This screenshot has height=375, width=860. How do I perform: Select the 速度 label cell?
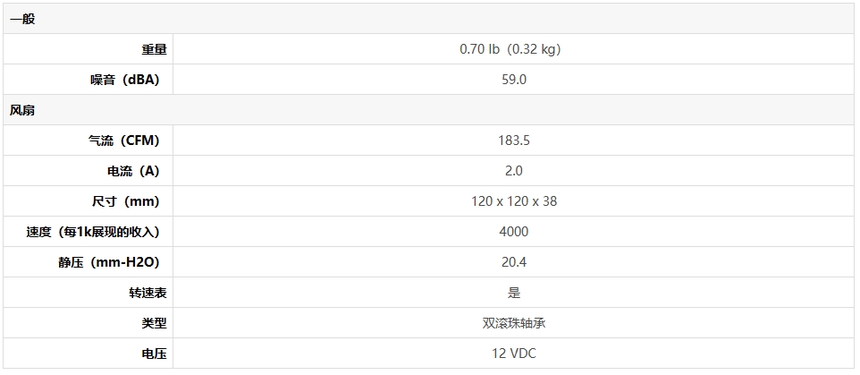88,231
